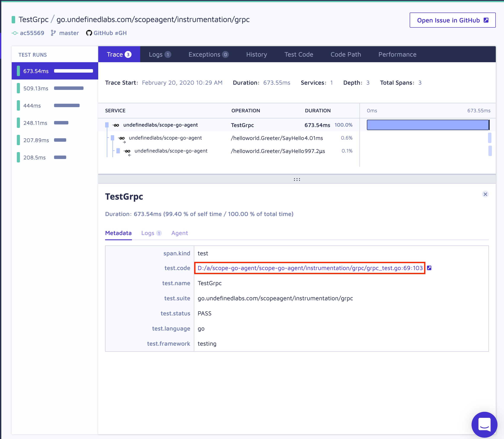Click Open Issue in GitHub button
The height and width of the screenshot is (439, 504).
pos(452,20)
